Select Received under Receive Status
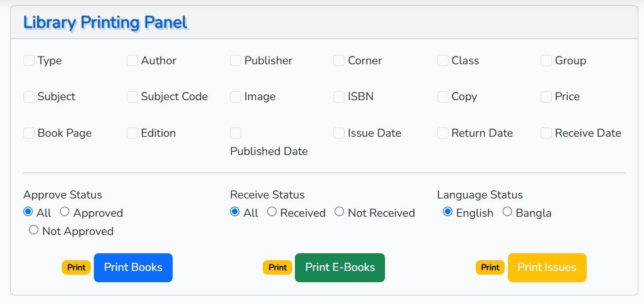 tap(272, 212)
